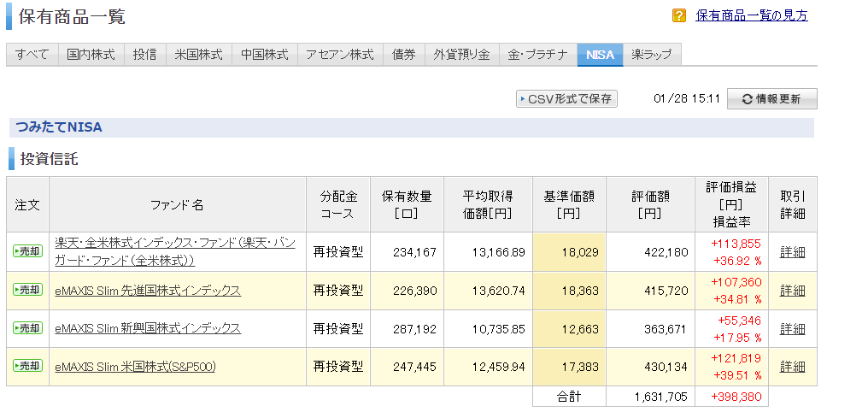
Task: Switch to the 投信 tab
Action: point(144,54)
